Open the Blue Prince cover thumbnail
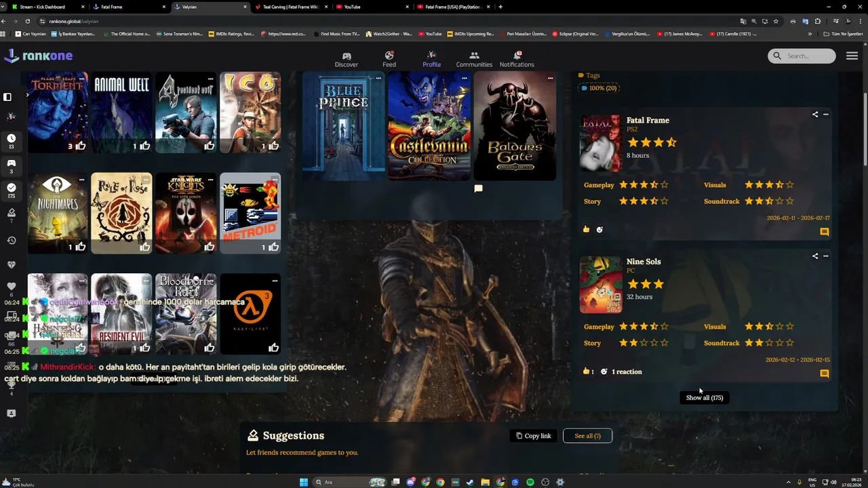 pos(344,127)
